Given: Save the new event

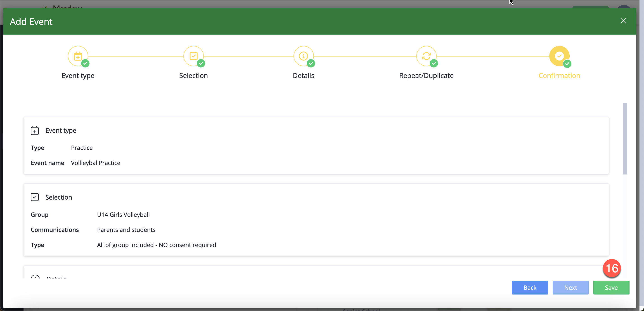Looking at the screenshot, I should point(611,287).
